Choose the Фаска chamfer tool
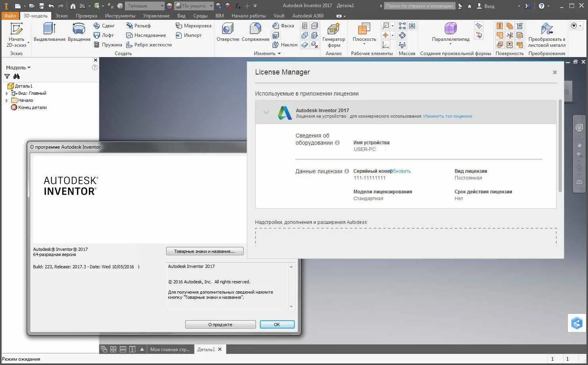This screenshot has width=588, height=365. 283,26
